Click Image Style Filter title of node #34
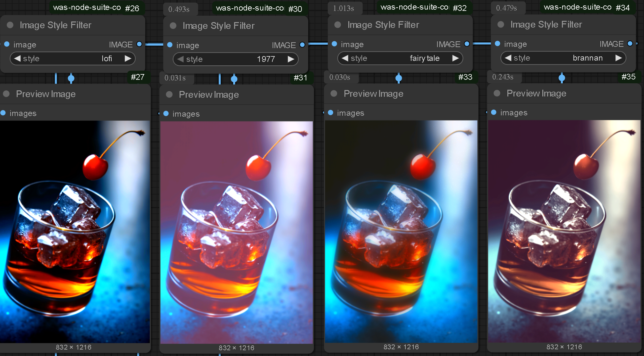This screenshot has width=644, height=356. point(546,24)
